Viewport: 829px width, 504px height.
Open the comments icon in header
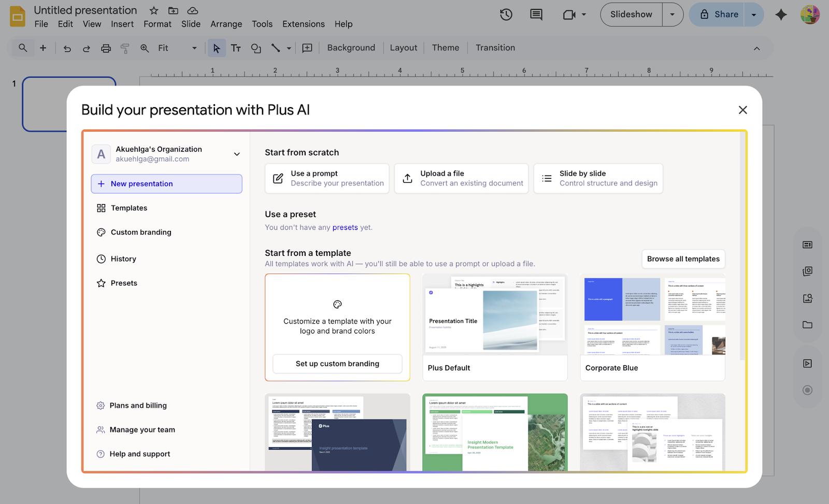[x=536, y=15]
